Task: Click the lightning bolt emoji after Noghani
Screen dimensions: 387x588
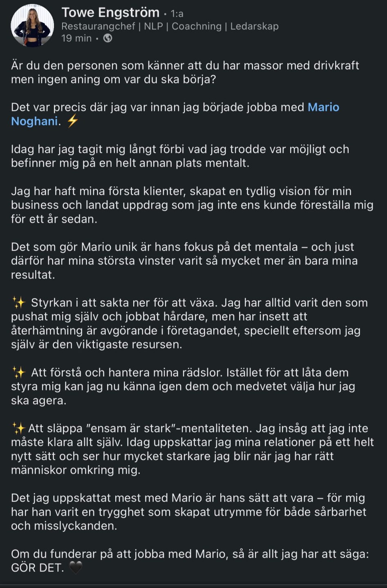Action: coord(72,121)
